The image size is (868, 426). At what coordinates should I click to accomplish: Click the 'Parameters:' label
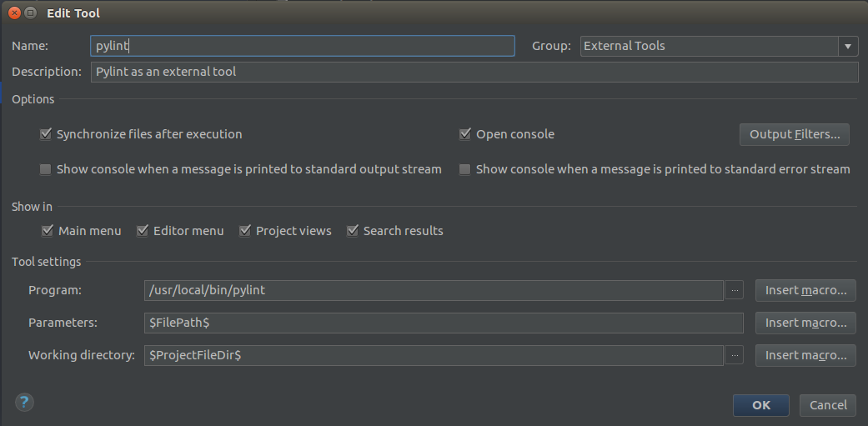pyautogui.click(x=63, y=323)
